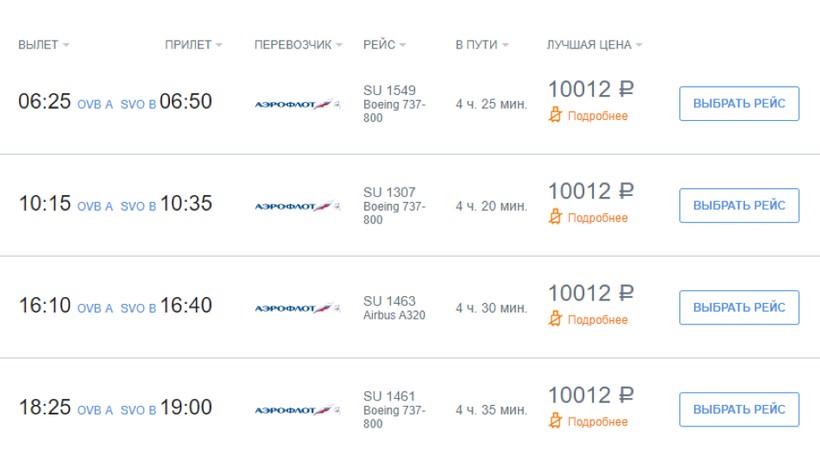The width and height of the screenshot is (820, 455).
Task: Sort flights by ВЫЛЕТ departure column
Action: pos(44,45)
